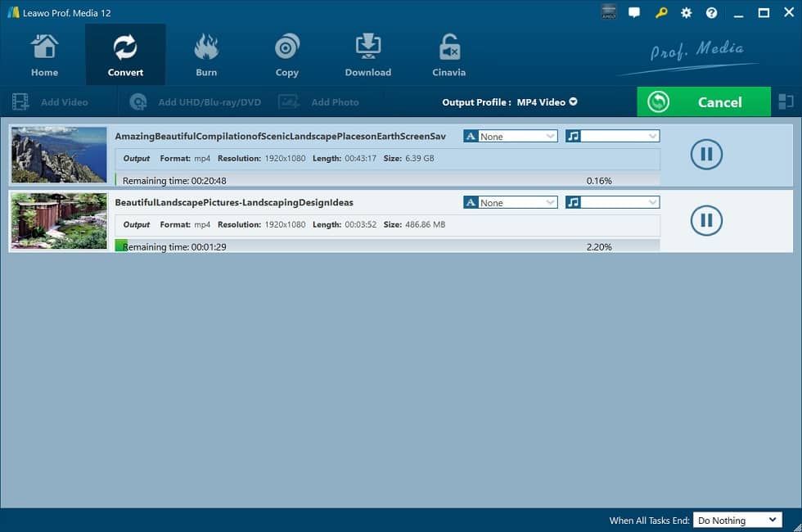This screenshot has width=802, height=532.
Task: Click the Add Photo label
Action: pos(335,102)
